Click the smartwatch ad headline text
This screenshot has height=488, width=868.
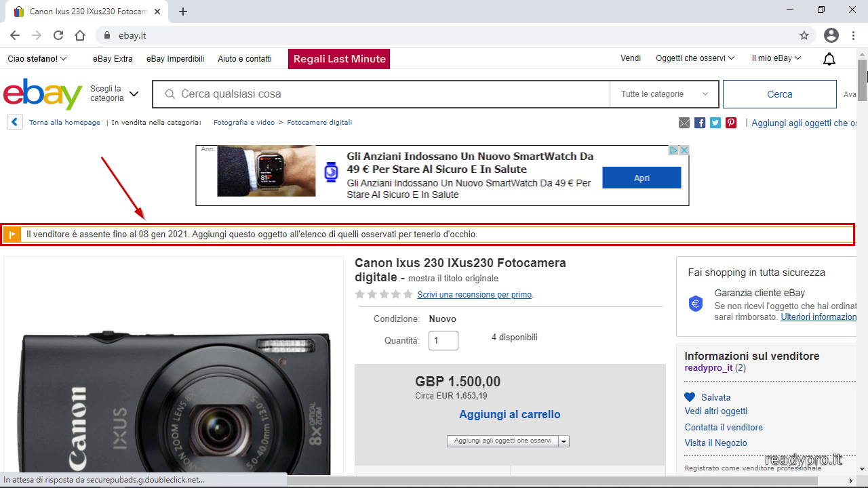coord(470,163)
